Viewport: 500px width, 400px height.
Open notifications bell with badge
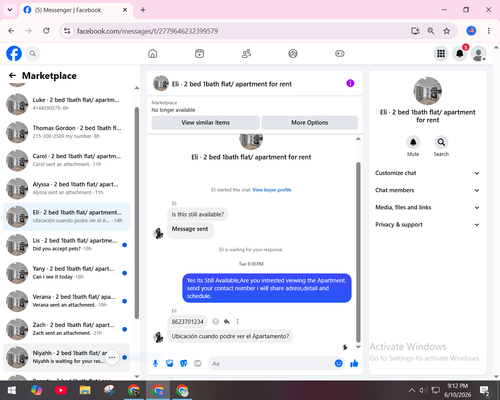[460, 53]
